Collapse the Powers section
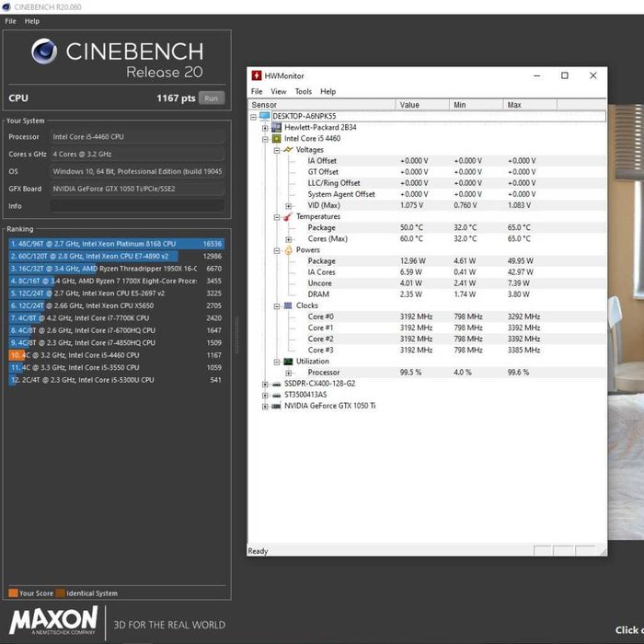Image resolution: width=644 pixels, height=644 pixels. click(277, 250)
